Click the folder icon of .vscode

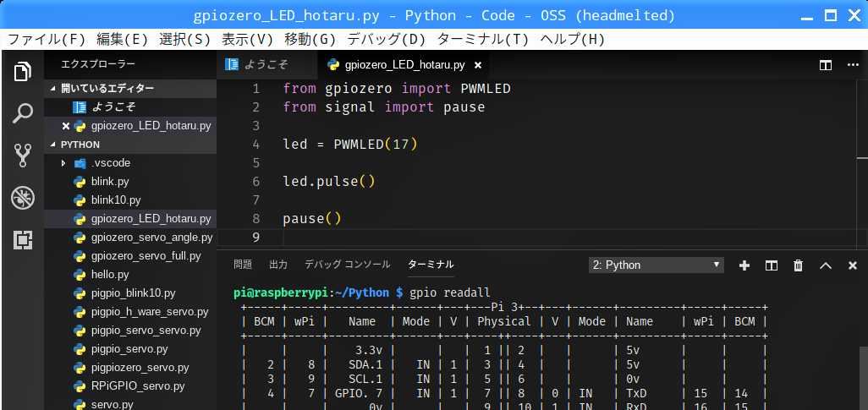[x=80, y=163]
